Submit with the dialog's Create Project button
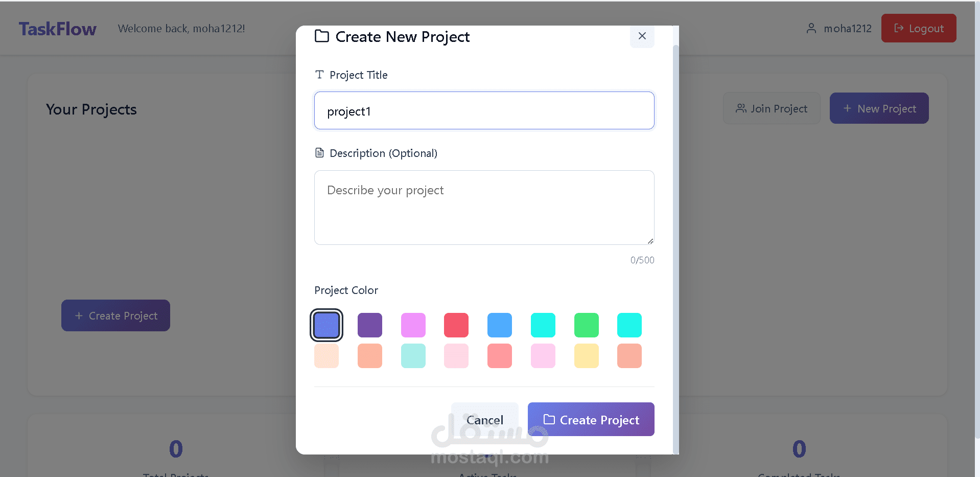Image resolution: width=980 pixels, height=477 pixels. [591, 420]
